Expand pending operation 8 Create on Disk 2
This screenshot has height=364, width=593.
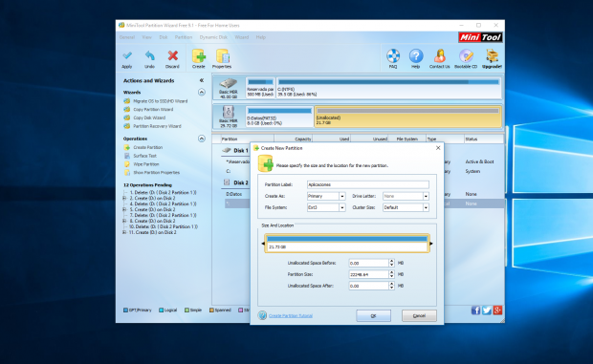click(x=124, y=221)
